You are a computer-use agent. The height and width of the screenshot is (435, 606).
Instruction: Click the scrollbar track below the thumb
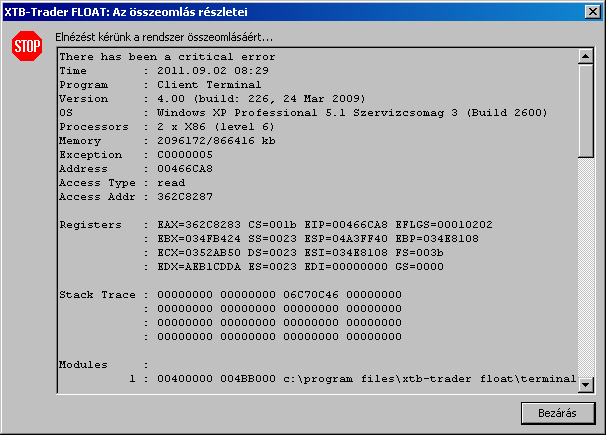click(586, 267)
